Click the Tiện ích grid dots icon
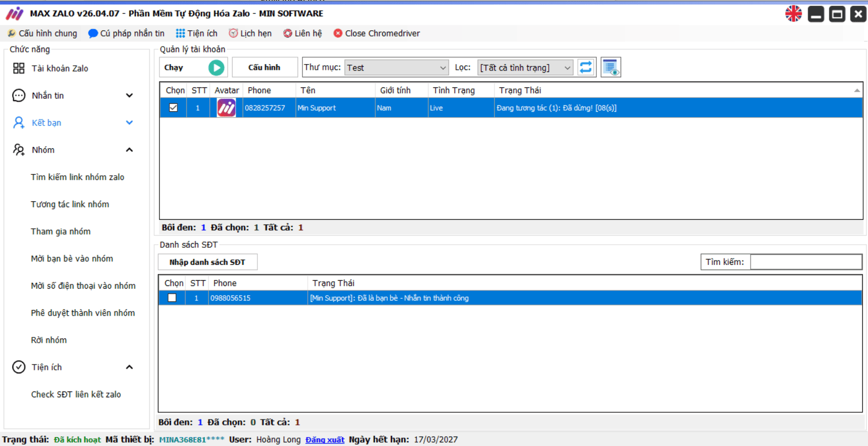 (x=181, y=33)
